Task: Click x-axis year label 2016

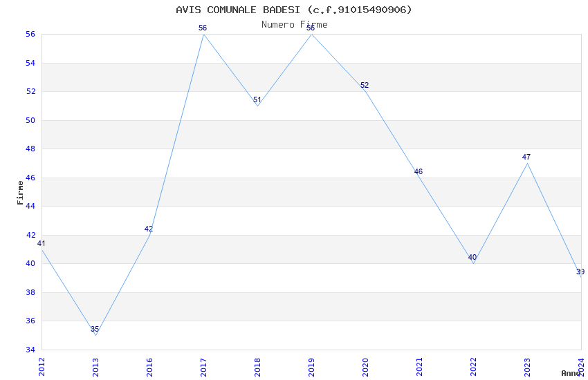Action: tap(149, 367)
